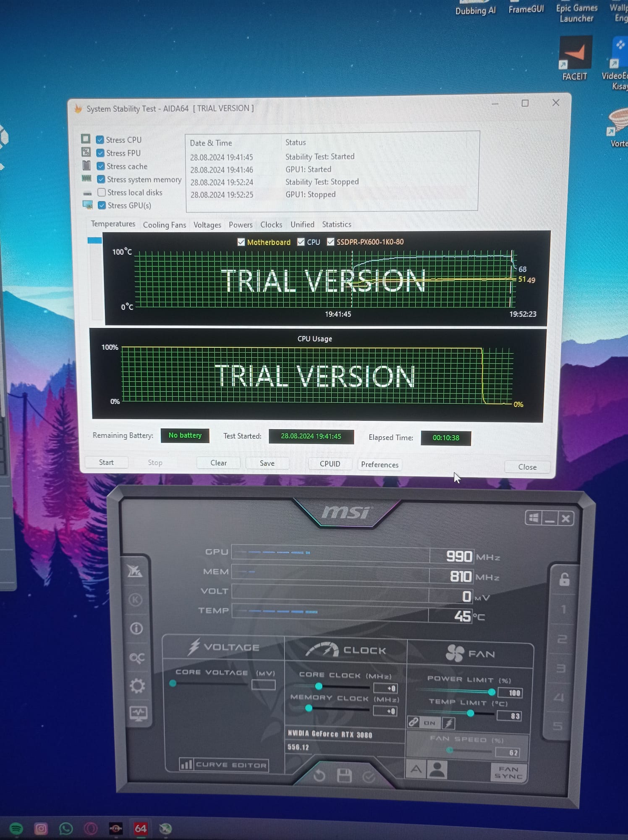Uncheck Stress system memory option
The height and width of the screenshot is (840, 628).
[x=101, y=179]
